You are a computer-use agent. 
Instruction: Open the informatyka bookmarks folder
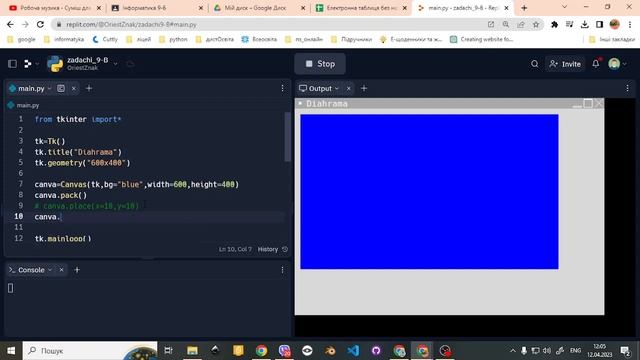[x=64, y=39]
